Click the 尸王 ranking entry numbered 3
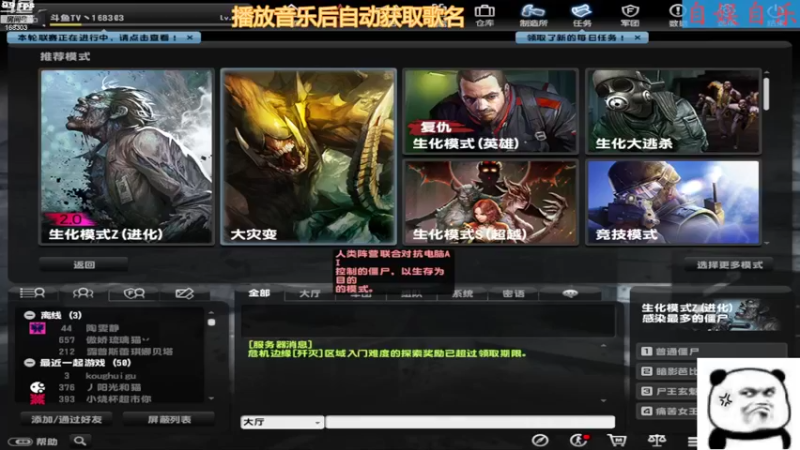 [x=669, y=391]
